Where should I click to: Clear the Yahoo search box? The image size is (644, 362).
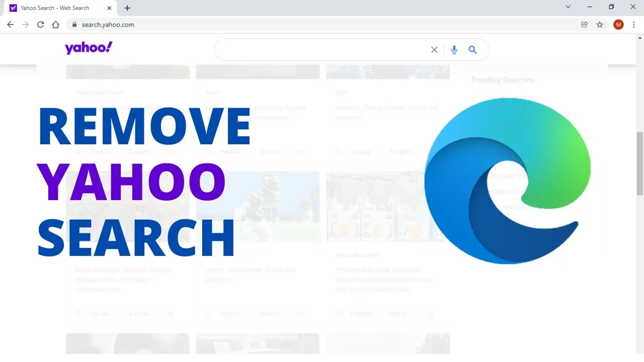click(x=434, y=50)
